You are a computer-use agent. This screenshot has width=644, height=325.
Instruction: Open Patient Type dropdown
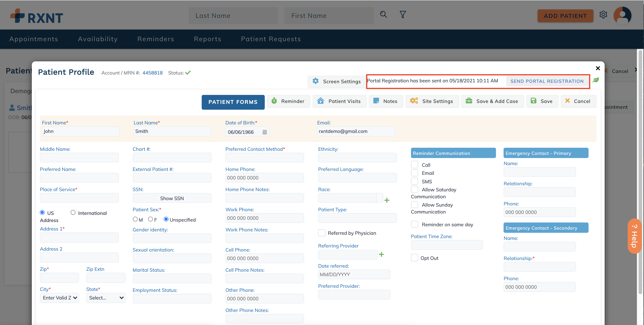coord(357,218)
